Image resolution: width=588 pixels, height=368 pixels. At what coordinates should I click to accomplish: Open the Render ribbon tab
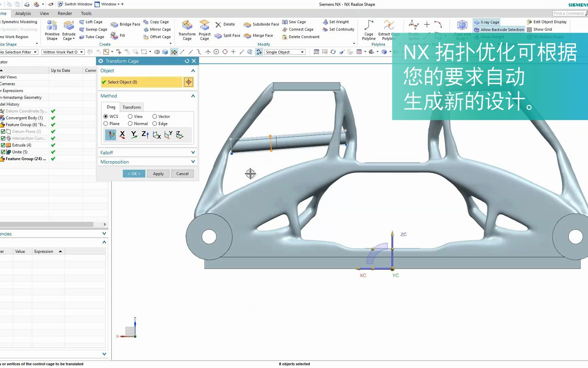point(65,13)
